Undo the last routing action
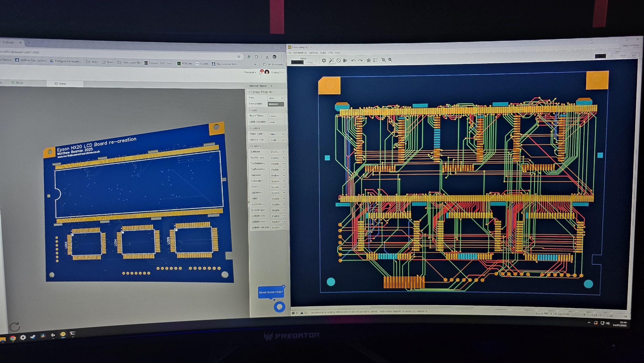The image size is (644, 363). (x=353, y=60)
